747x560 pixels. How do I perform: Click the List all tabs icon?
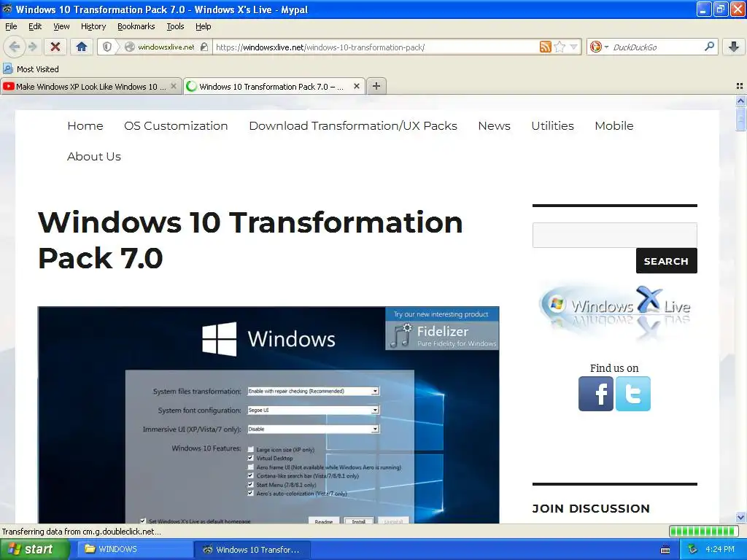[x=740, y=86]
